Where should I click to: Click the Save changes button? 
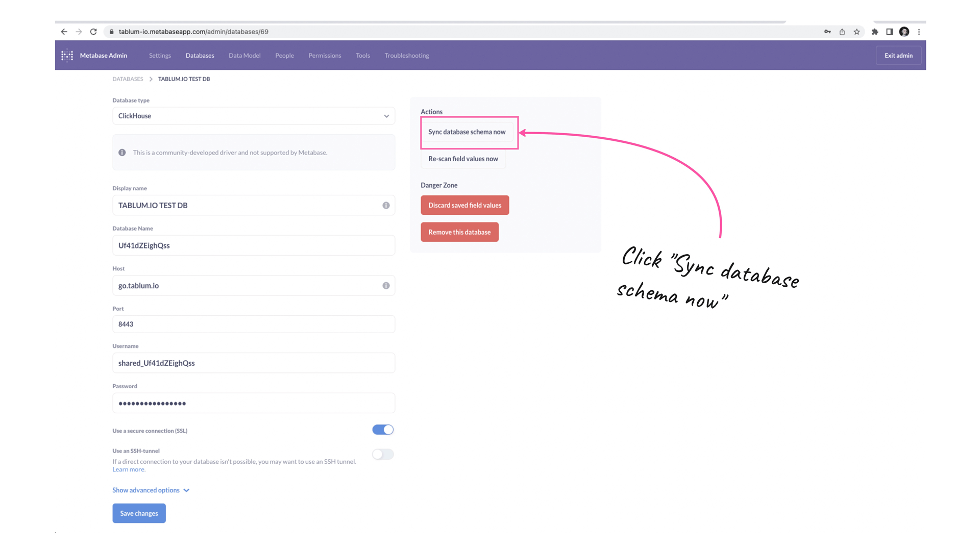click(x=139, y=513)
